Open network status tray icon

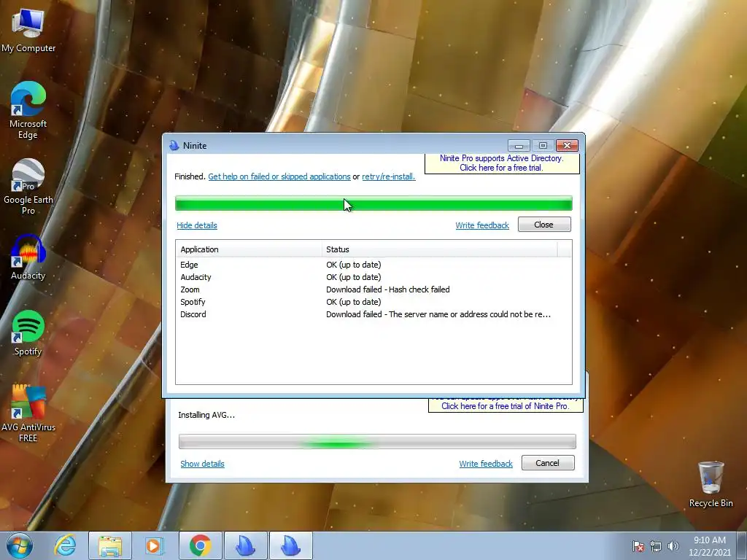pyautogui.click(x=656, y=546)
